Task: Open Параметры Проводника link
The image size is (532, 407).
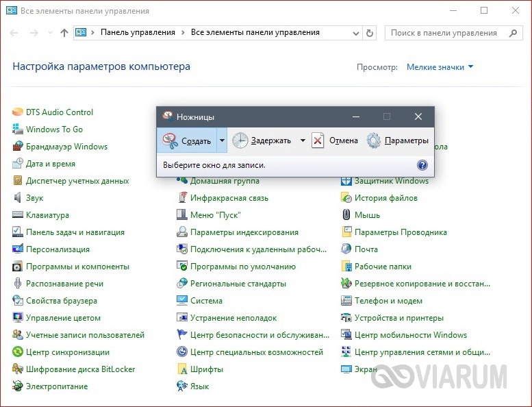Action: 401,232
